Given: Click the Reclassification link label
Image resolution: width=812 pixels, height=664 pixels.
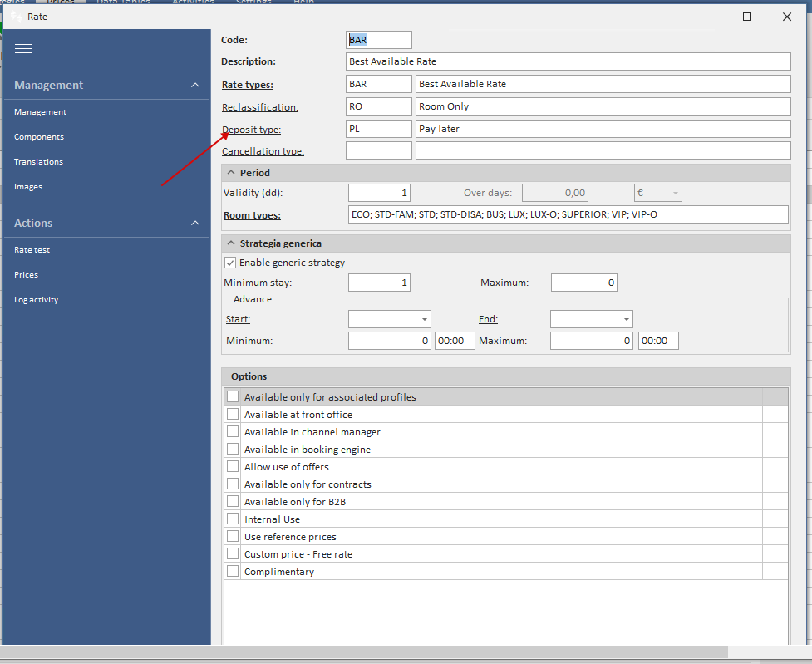Looking at the screenshot, I should click(260, 107).
